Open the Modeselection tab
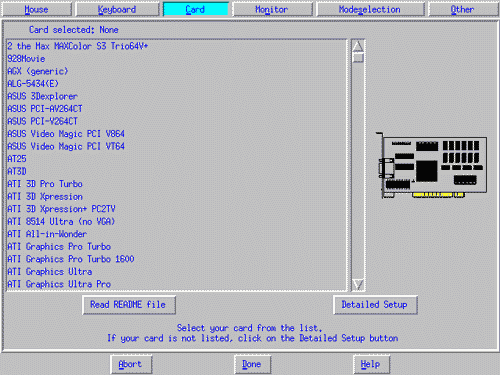The height and width of the screenshot is (375, 500). (370, 9)
